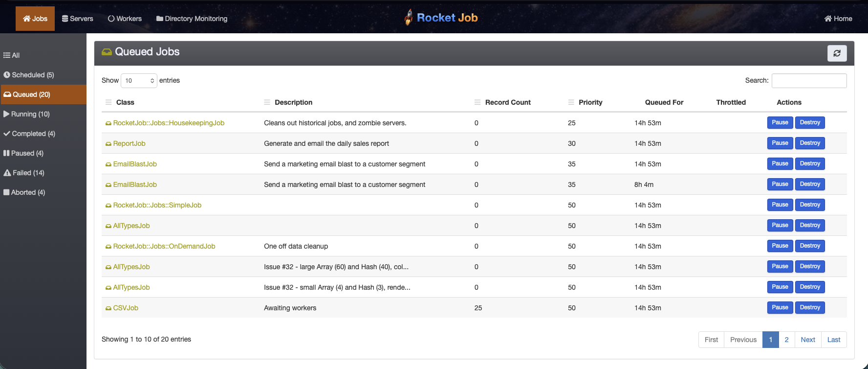Go to Home link at top right
The width and height of the screenshot is (868, 369).
(838, 19)
